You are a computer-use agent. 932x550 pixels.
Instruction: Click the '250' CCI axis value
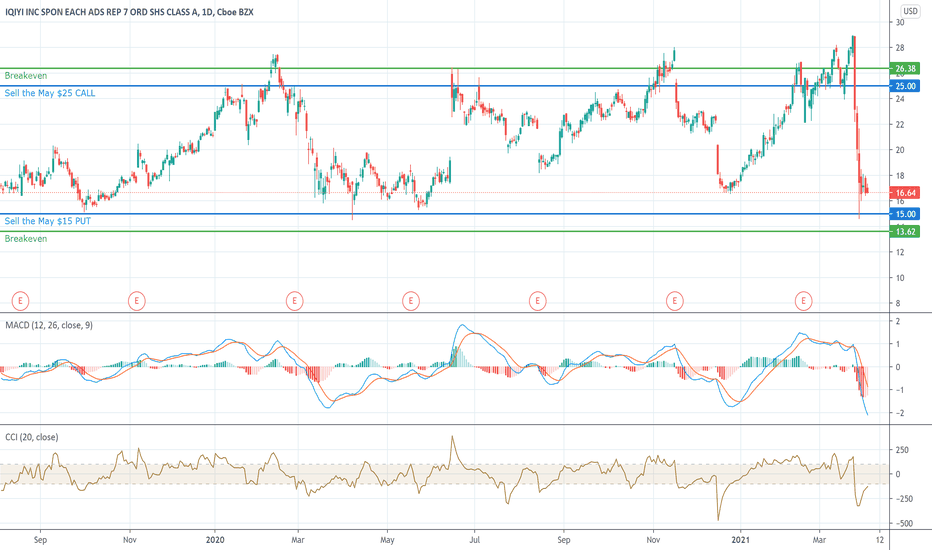coord(902,450)
